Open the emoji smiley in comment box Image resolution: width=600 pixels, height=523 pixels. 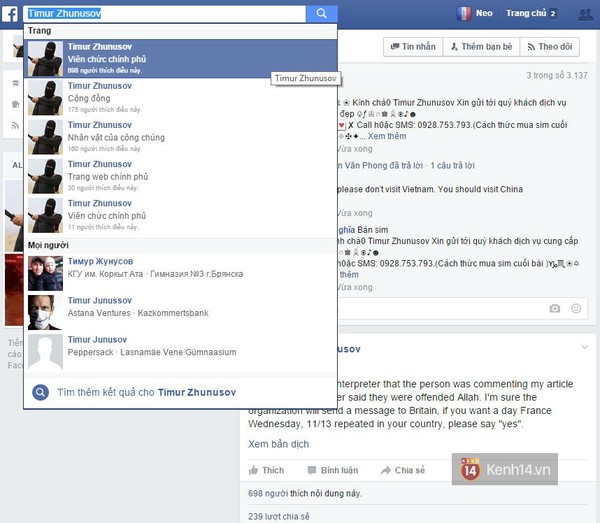(x=576, y=308)
